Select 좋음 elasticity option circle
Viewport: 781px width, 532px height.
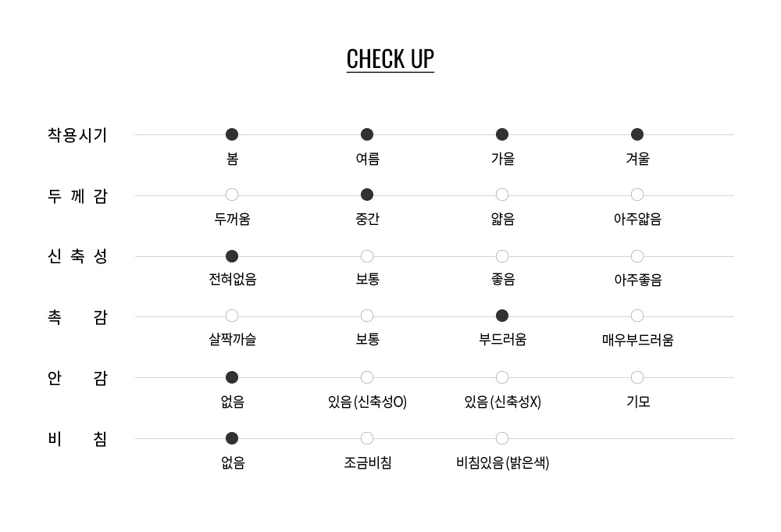(x=502, y=256)
